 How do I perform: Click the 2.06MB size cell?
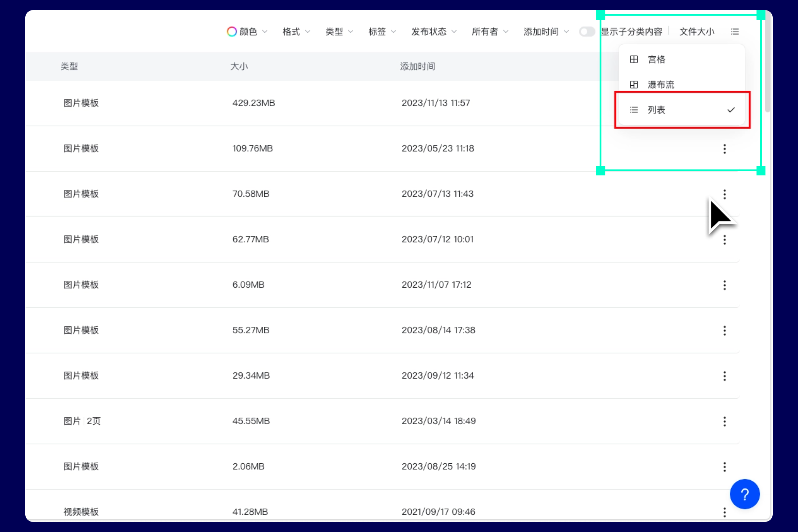pos(248,467)
